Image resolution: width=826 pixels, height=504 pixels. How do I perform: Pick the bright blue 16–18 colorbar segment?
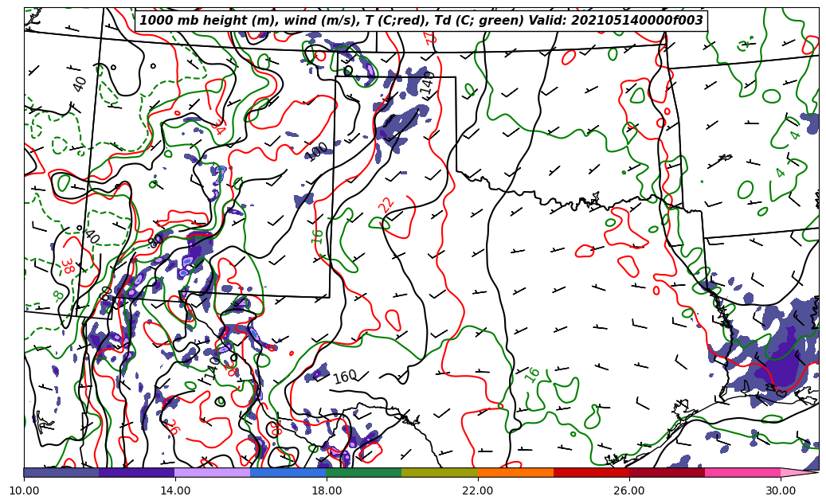(288, 472)
